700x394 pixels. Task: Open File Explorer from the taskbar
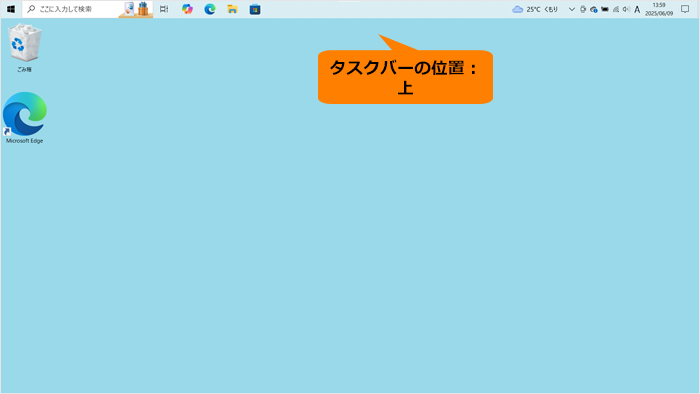tap(232, 9)
